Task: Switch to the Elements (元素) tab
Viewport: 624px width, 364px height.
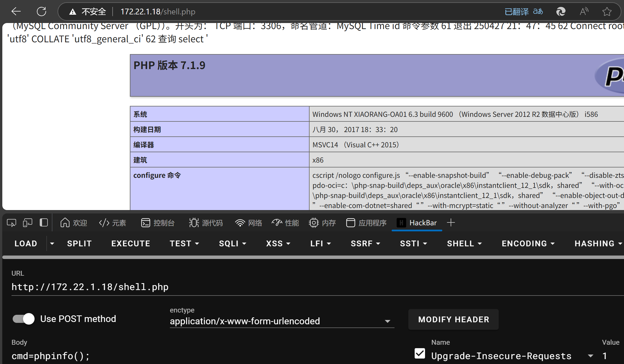Action: click(113, 223)
